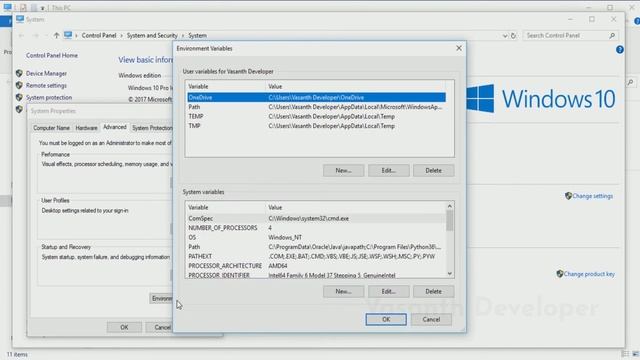Click Environment Variables button in System Properties

161,298
